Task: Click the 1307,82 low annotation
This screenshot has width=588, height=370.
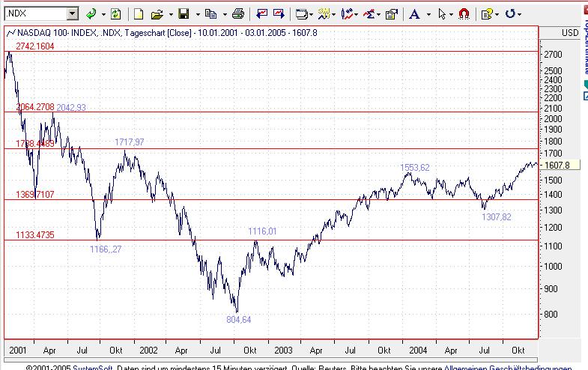Action: pyautogui.click(x=497, y=217)
